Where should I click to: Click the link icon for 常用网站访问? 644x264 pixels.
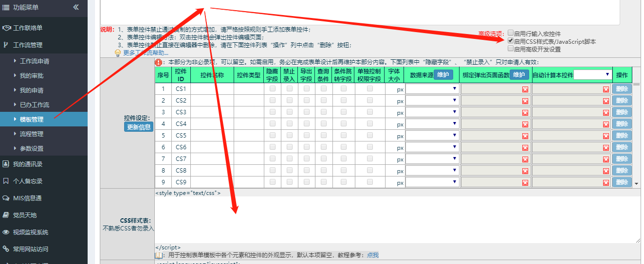pyautogui.click(x=6, y=249)
